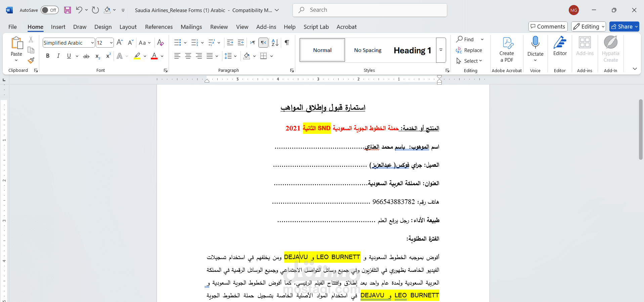644x302 pixels.
Task: Open the Review tab
Action: (x=219, y=27)
